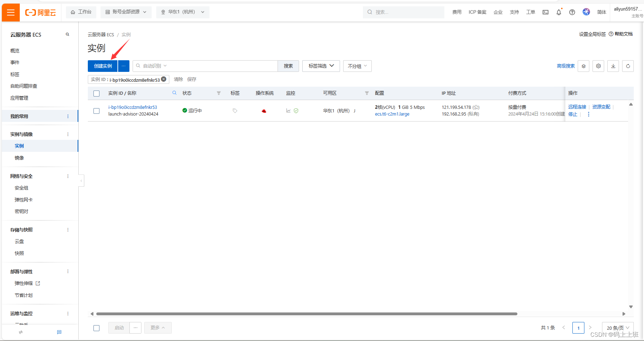Open 安全组 in sidebar
Image resolution: width=644 pixels, height=341 pixels.
(21, 188)
